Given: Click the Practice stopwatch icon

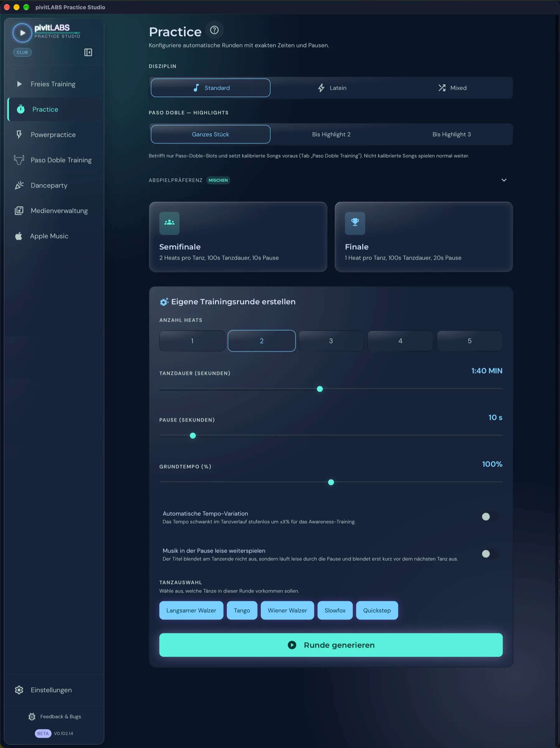Looking at the screenshot, I should pyautogui.click(x=21, y=109).
